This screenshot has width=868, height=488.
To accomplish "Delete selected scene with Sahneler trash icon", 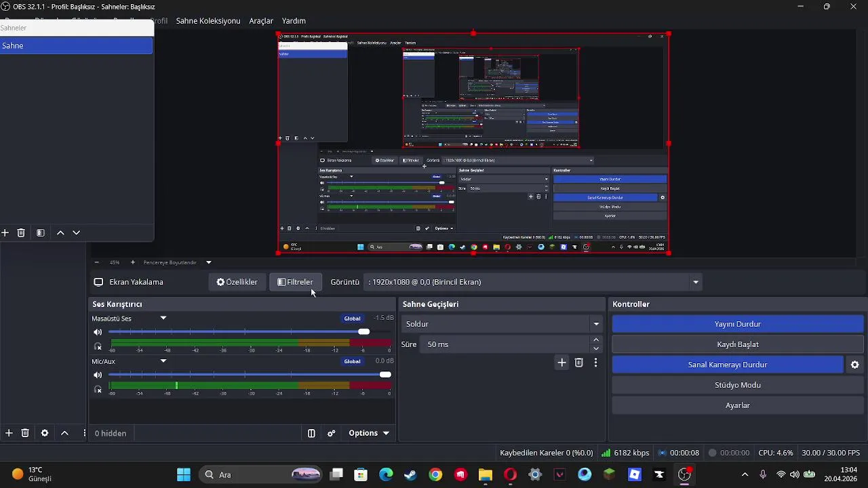I will pos(21,232).
